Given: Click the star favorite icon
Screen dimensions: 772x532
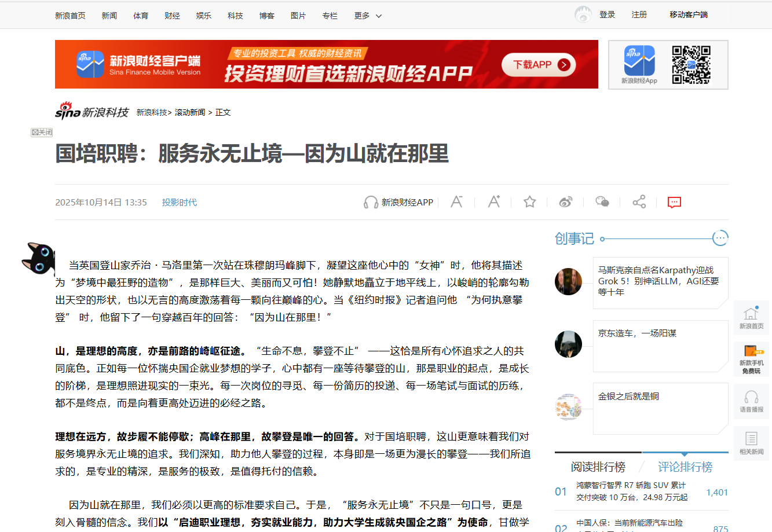Looking at the screenshot, I should [x=529, y=202].
